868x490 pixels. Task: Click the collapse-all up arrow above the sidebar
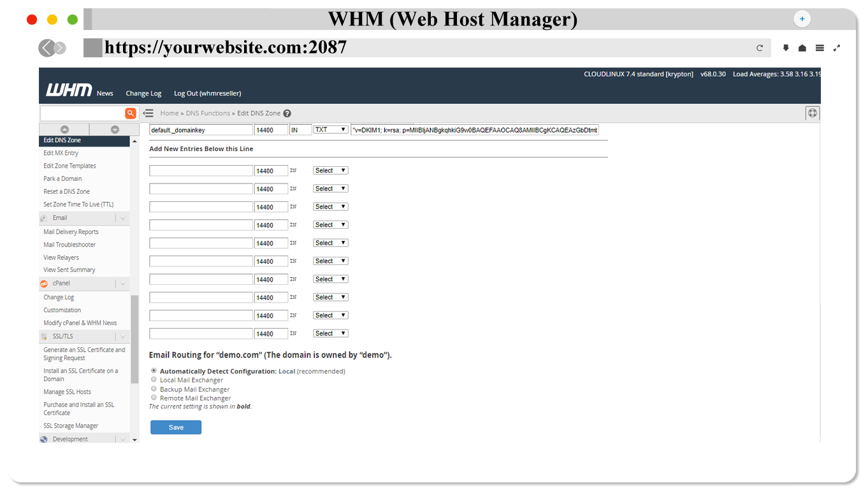[64, 129]
